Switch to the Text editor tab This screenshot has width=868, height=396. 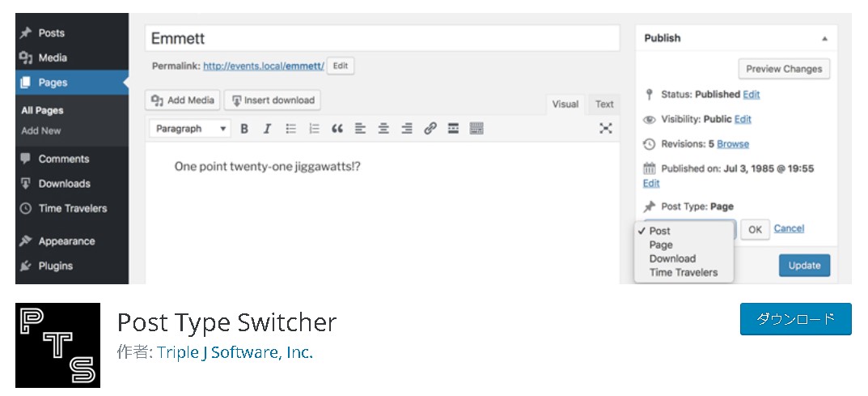click(604, 104)
